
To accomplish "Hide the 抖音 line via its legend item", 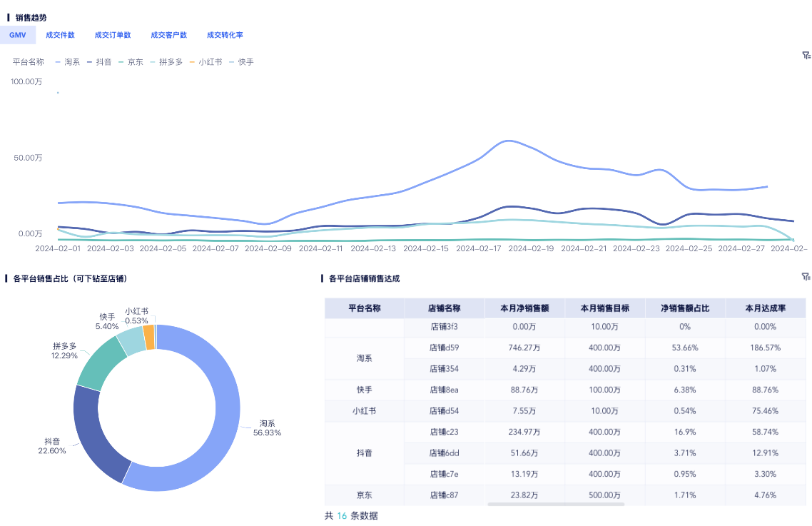I will pos(98,61).
